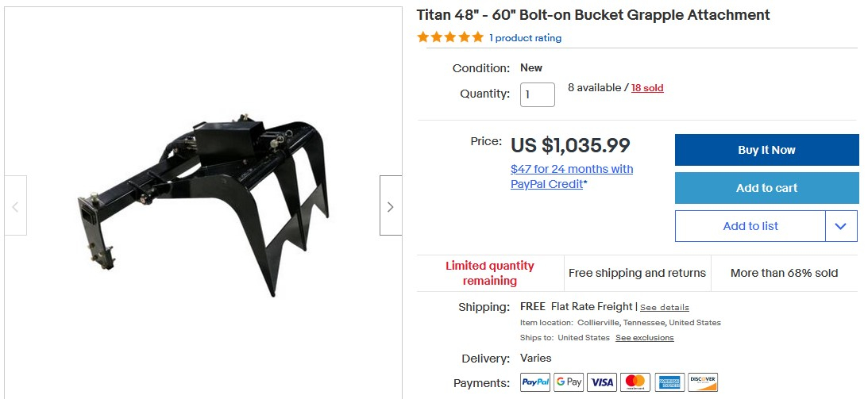
Task: Open See exclusions shipping link
Action: (644, 338)
